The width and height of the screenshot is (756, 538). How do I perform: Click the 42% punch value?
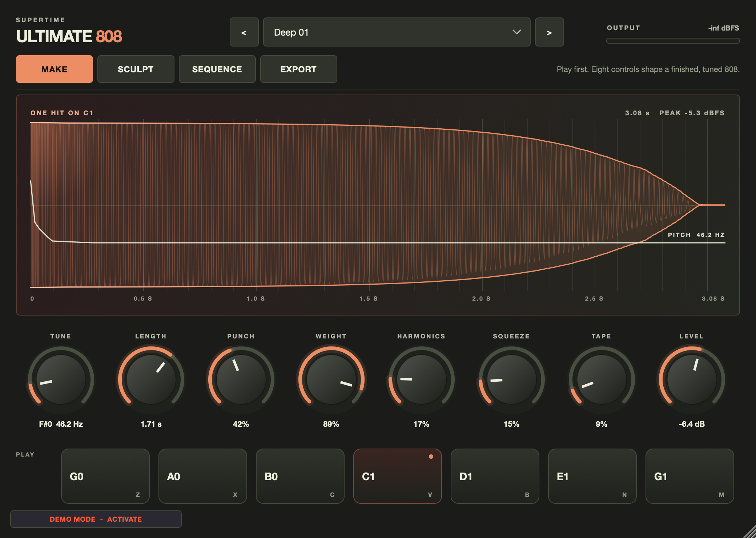(241, 424)
